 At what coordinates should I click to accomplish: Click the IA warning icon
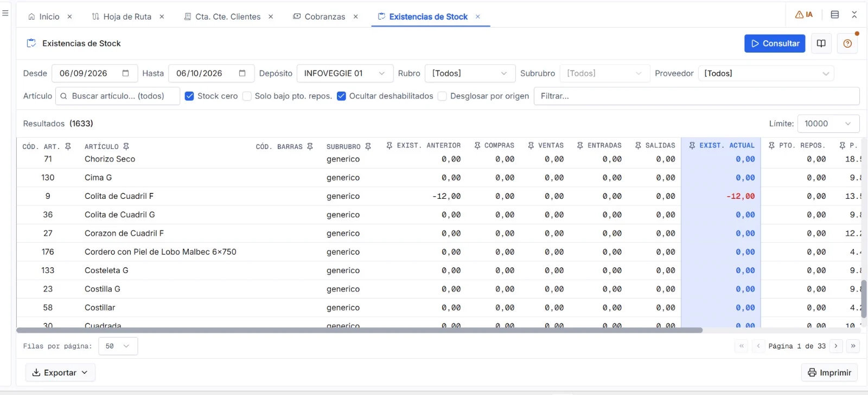(x=804, y=15)
